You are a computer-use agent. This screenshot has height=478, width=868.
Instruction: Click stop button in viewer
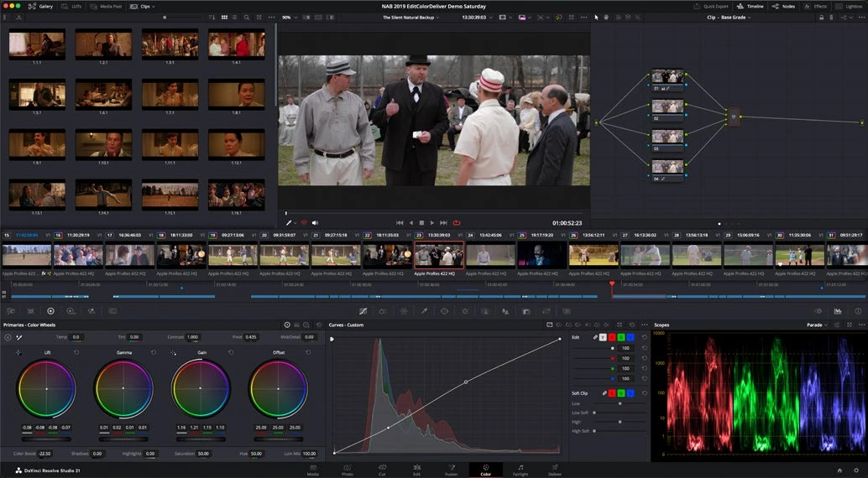click(x=421, y=222)
